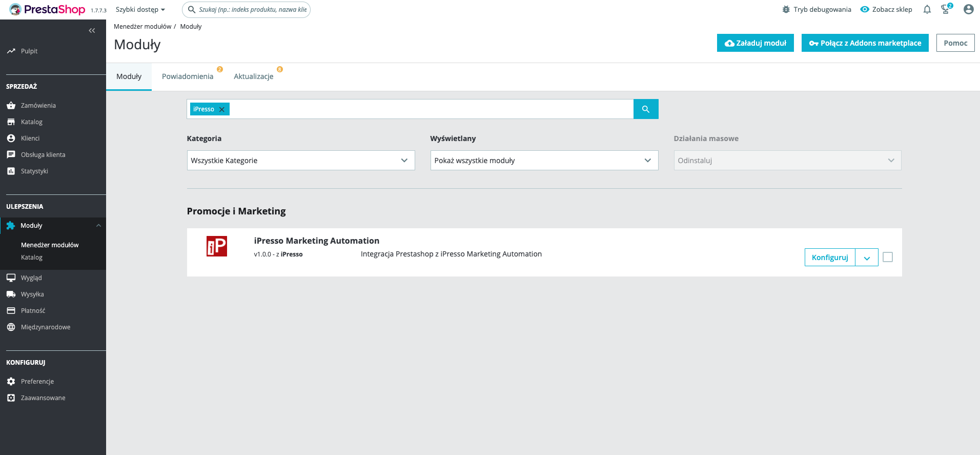Click Połącz z Addons marketplace button
This screenshot has width=980, height=455.
(x=865, y=43)
